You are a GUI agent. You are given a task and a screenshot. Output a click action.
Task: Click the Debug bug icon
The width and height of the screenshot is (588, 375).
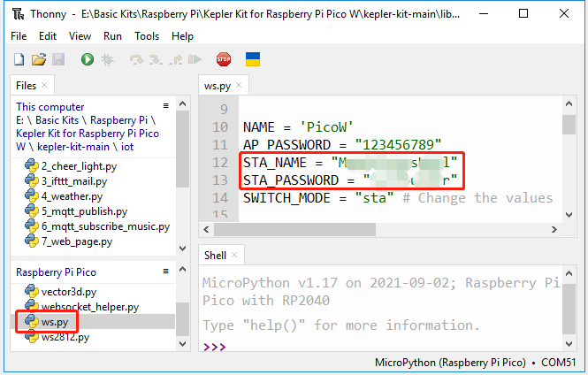pyautogui.click(x=107, y=59)
